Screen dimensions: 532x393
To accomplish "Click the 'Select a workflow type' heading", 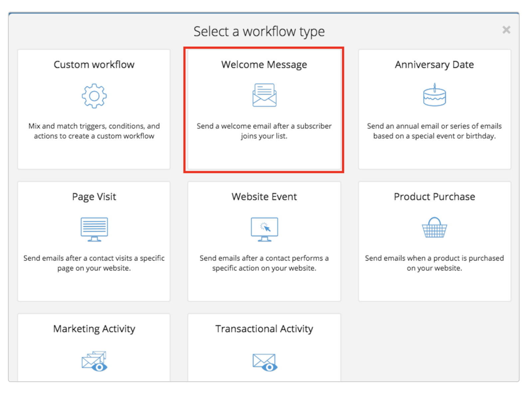I will coord(259,32).
